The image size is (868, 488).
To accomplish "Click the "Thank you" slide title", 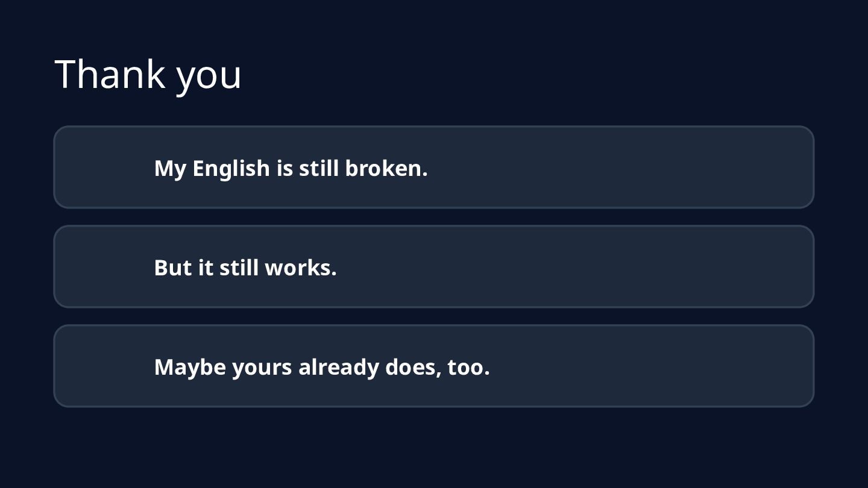I will (x=148, y=75).
